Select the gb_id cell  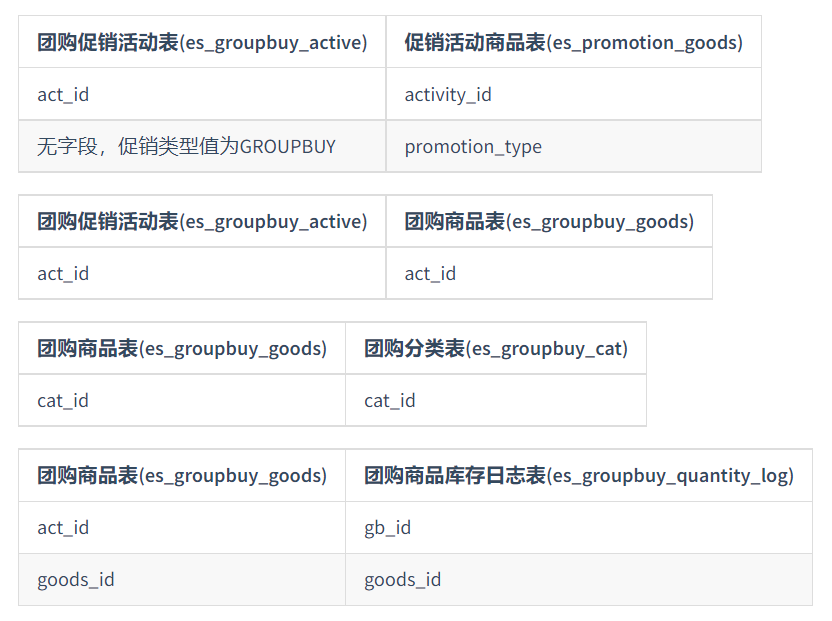pyautogui.click(x=579, y=527)
